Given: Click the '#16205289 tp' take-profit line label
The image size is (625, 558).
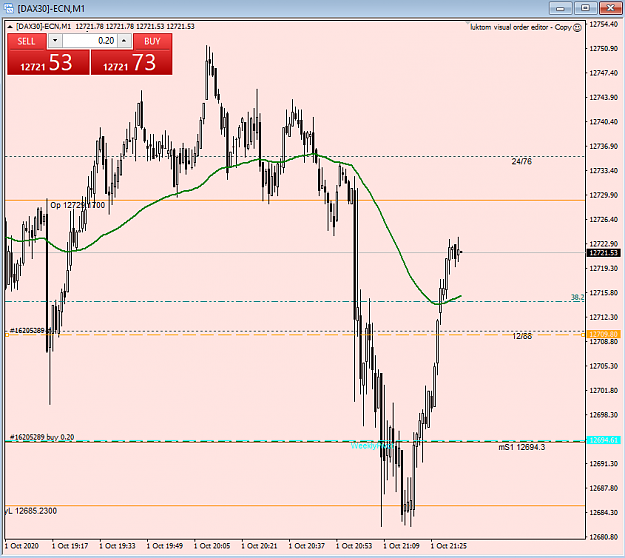Looking at the screenshot, I should tap(30, 330).
